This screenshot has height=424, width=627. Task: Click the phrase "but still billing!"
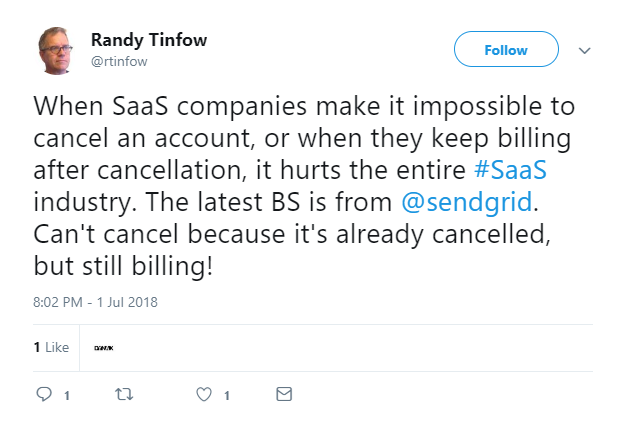pos(125,268)
